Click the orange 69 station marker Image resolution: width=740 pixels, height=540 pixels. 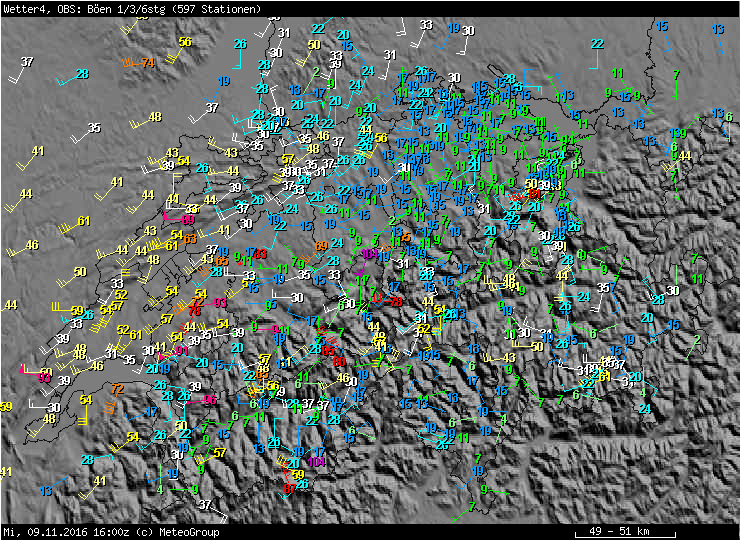coord(321,246)
